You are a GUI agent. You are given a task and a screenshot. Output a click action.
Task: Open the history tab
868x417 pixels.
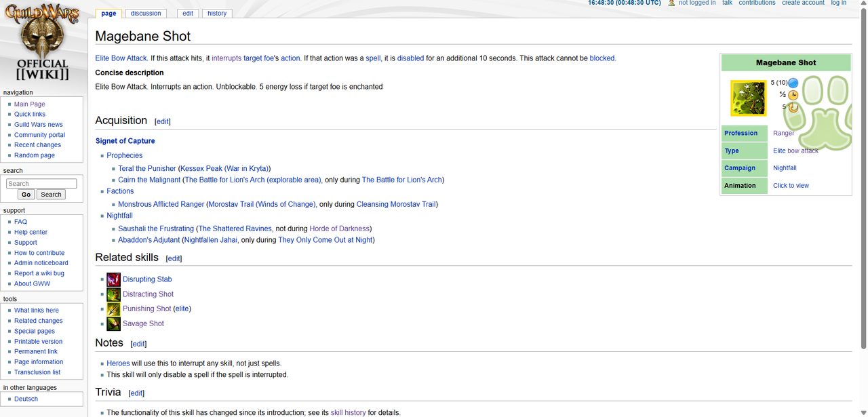click(x=217, y=14)
